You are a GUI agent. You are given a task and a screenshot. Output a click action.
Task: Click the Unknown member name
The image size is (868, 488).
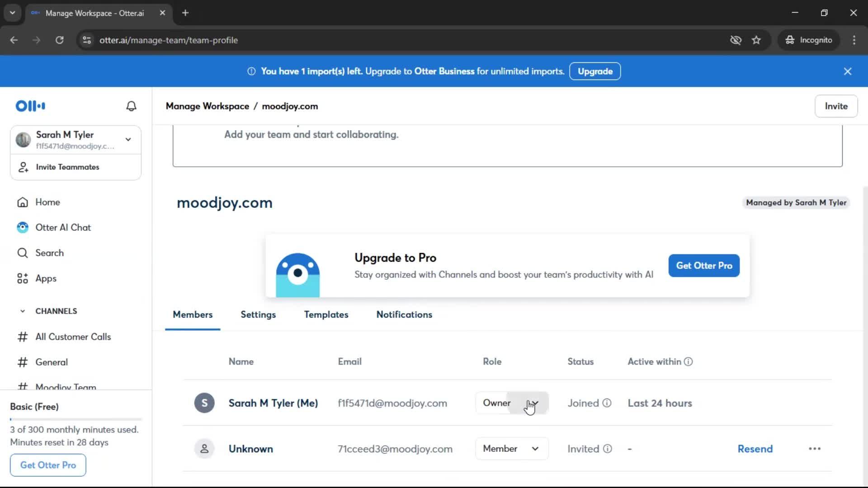(250, 449)
